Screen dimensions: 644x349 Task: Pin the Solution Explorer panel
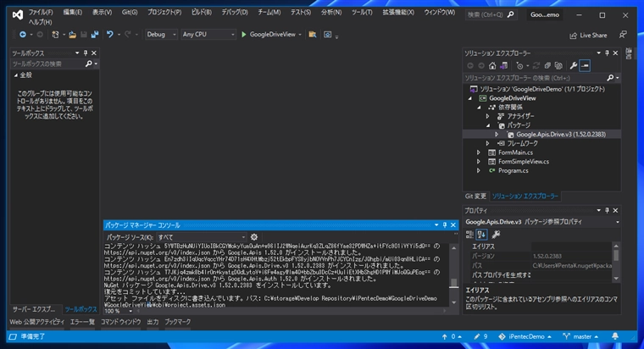[607, 53]
